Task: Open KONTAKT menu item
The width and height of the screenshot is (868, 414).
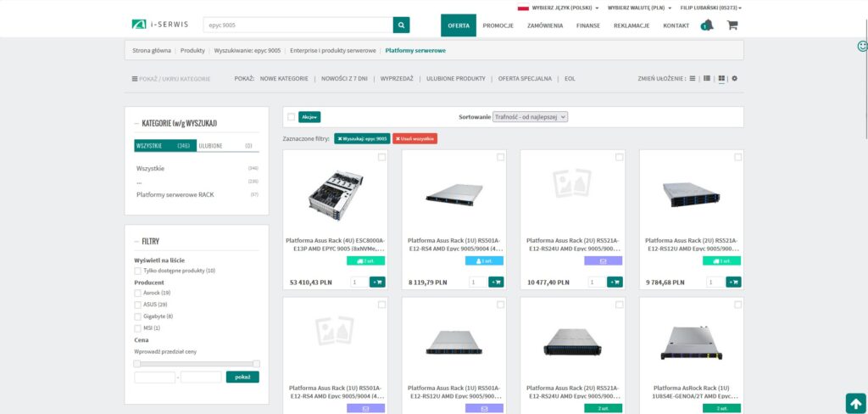Action: (x=676, y=25)
